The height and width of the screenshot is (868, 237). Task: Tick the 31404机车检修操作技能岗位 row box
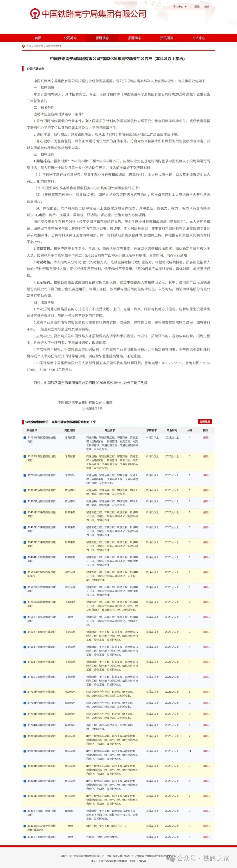25,557
